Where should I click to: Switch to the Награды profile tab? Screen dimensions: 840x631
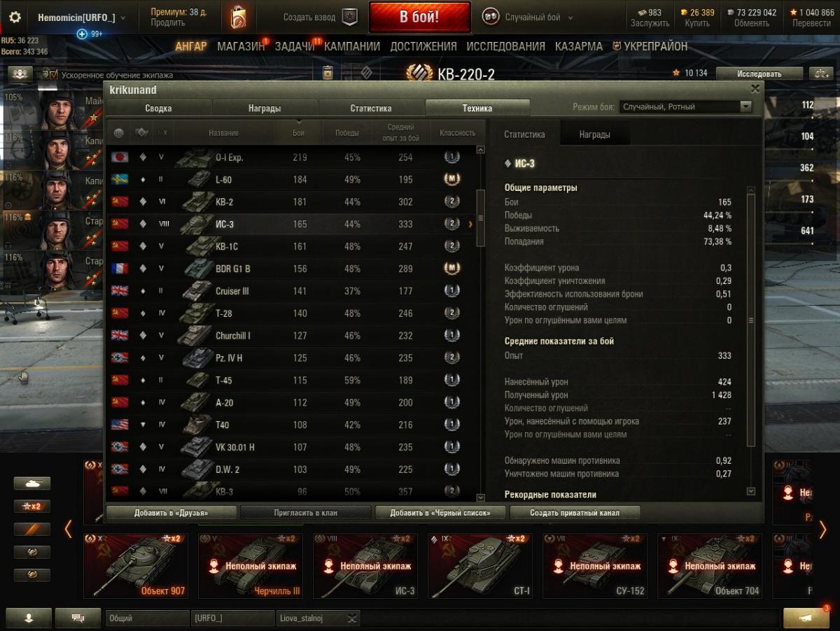click(x=265, y=108)
